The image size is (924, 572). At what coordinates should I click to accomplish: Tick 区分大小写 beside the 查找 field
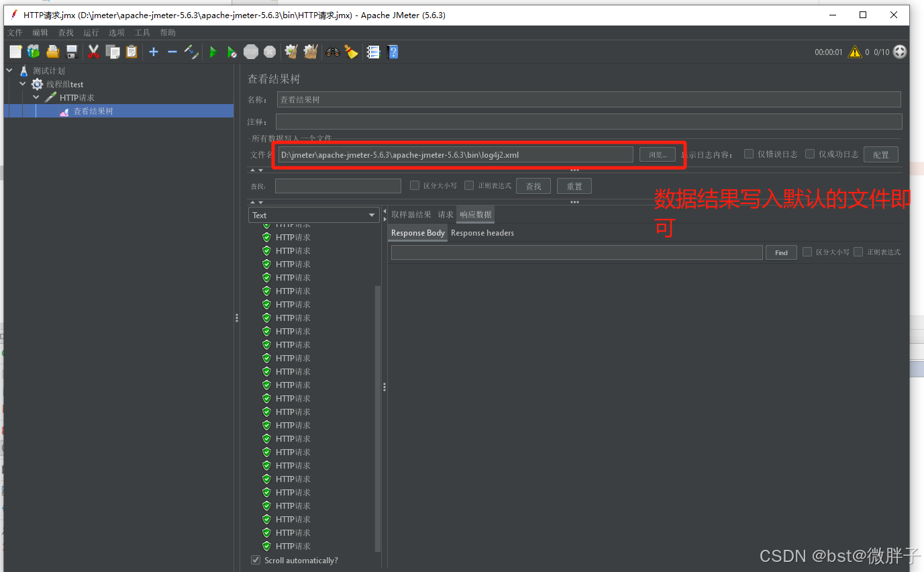click(x=415, y=185)
